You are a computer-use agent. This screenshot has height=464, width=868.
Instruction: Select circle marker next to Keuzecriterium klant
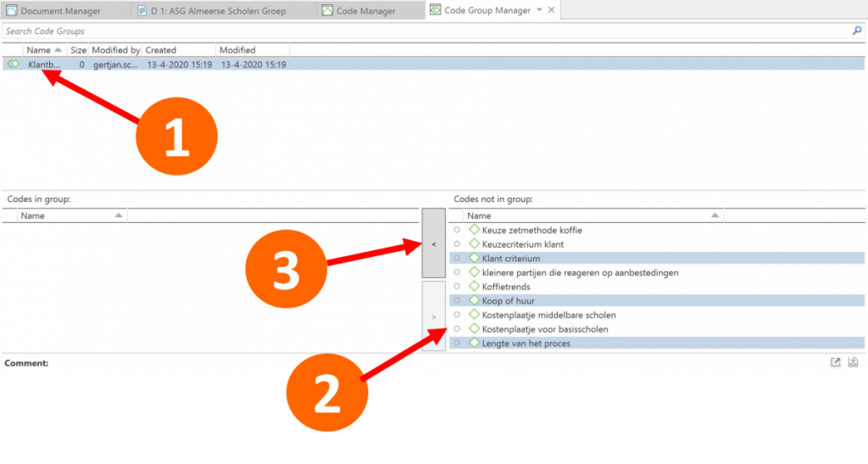point(458,244)
